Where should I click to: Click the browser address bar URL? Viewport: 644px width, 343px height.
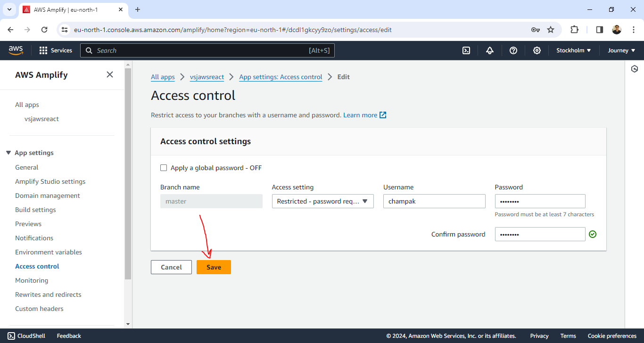233,30
